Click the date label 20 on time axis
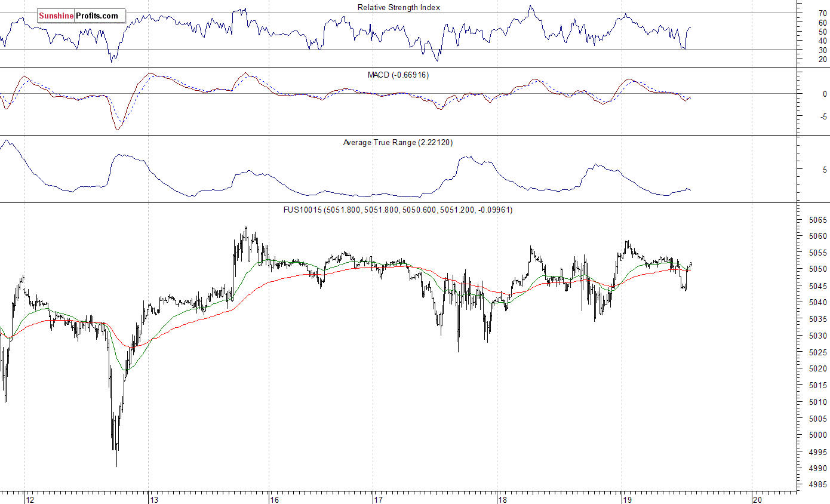 coord(757,499)
